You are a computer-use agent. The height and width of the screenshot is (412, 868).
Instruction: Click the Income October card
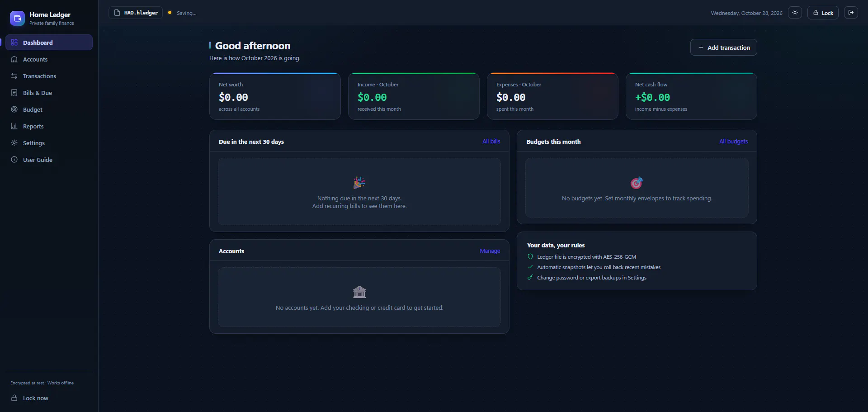point(414,96)
